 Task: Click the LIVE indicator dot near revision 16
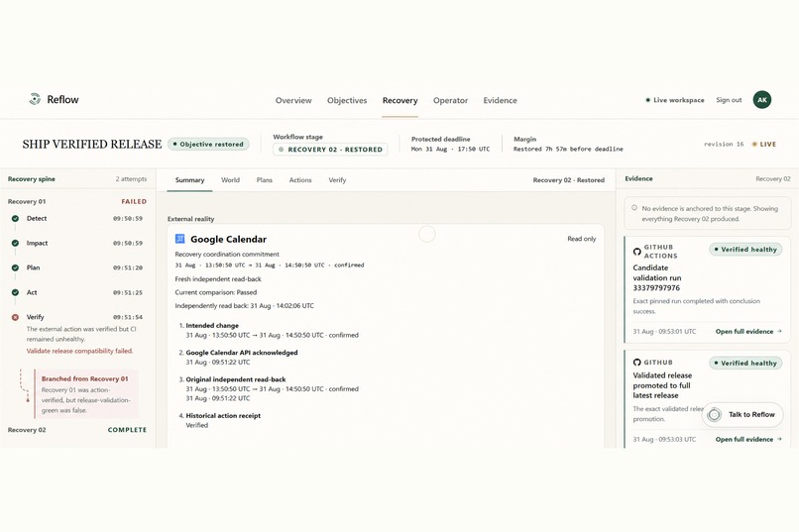754,144
